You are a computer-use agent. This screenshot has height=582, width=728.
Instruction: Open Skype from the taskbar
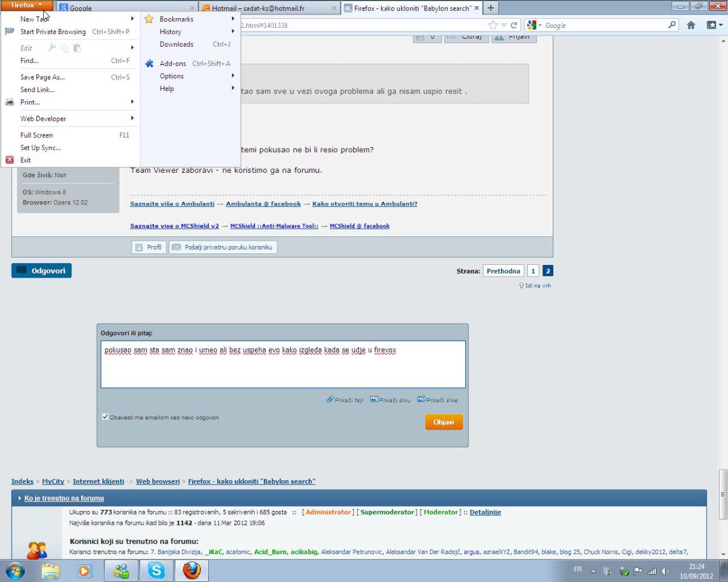click(157, 570)
